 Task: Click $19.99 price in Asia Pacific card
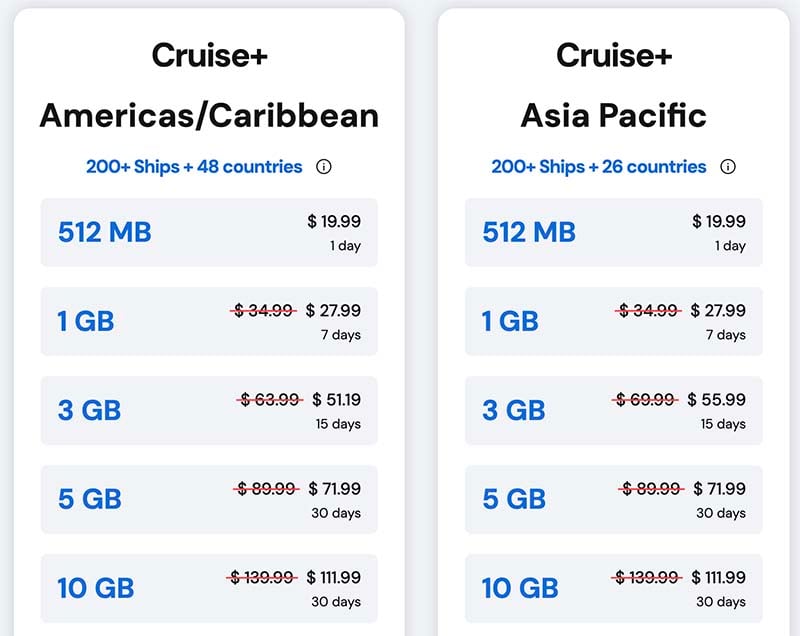point(719,221)
